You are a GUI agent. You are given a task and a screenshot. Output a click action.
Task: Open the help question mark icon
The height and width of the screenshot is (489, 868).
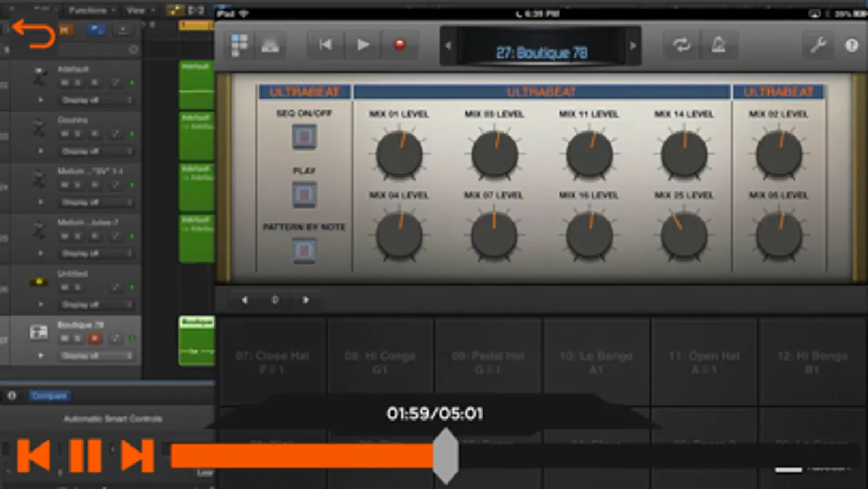pyautogui.click(x=851, y=45)
